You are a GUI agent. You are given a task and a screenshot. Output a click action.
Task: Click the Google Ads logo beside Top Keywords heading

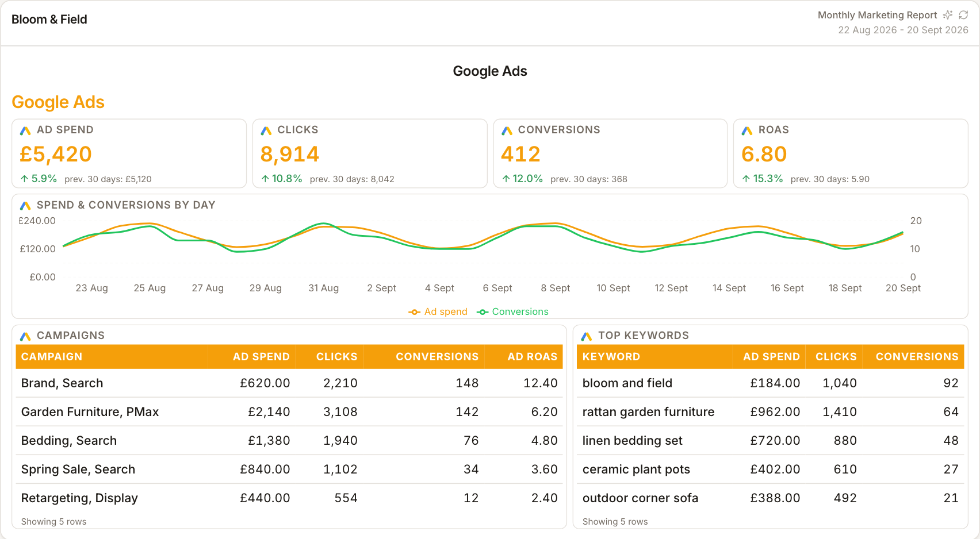587,336
